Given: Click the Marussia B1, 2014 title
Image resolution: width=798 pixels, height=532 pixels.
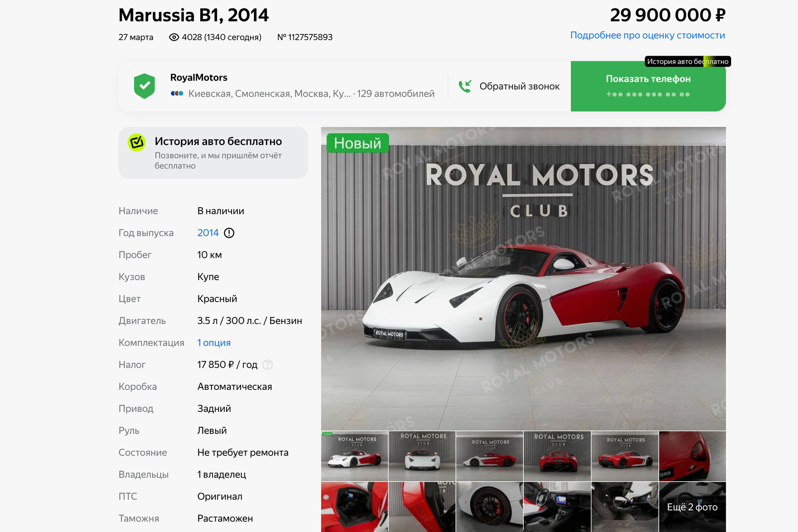Looking at the screenshot, I should 194,15.
